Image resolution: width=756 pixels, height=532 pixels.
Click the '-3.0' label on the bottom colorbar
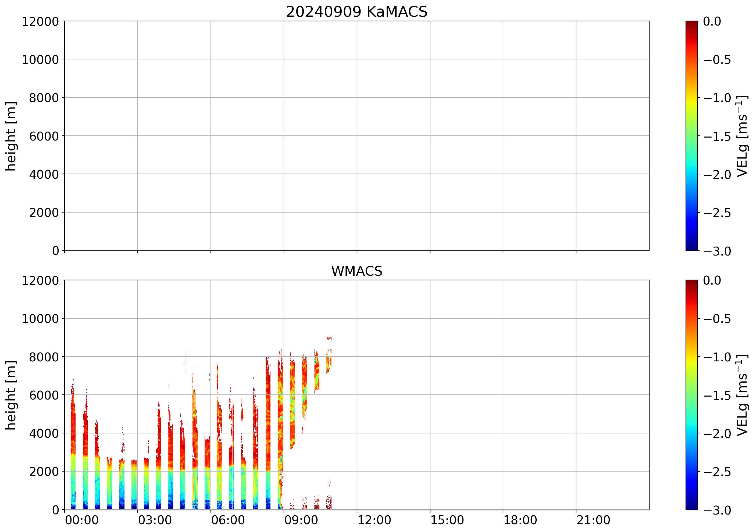click(717, 510)
